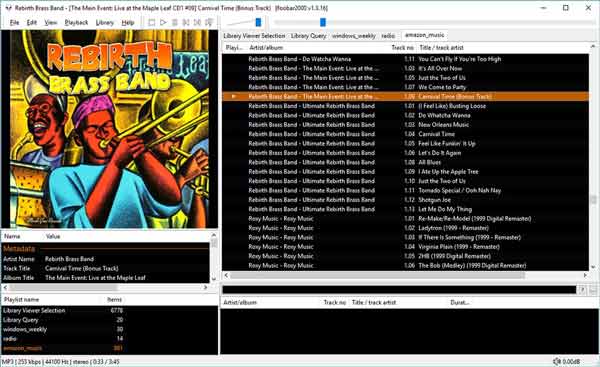Click playlist vertical scrollbar up arrow
Image resolution: width=600 pixels, height=367 pixels.
coord(593,47)
